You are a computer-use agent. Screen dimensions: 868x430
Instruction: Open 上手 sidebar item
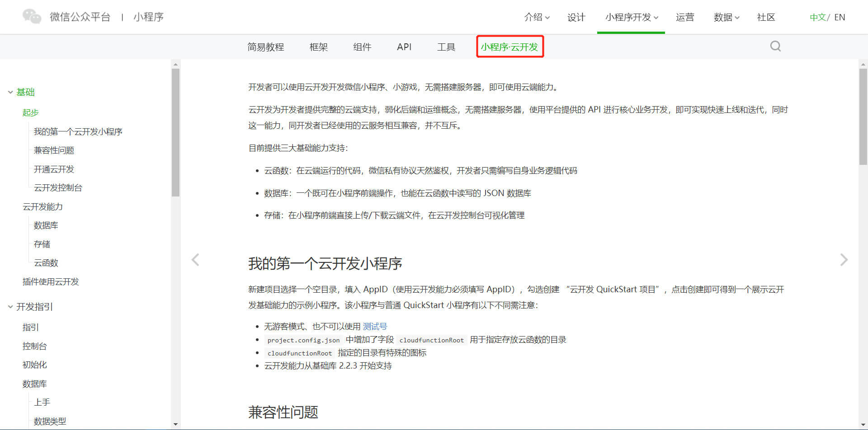tap(42, 402)
